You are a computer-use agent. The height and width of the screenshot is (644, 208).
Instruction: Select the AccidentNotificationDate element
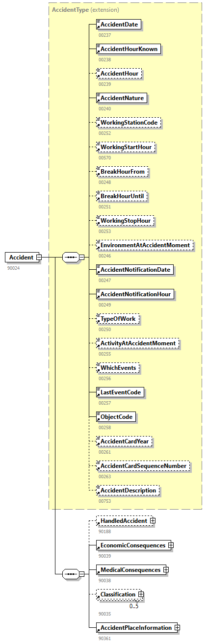click(x=135, y=269)
